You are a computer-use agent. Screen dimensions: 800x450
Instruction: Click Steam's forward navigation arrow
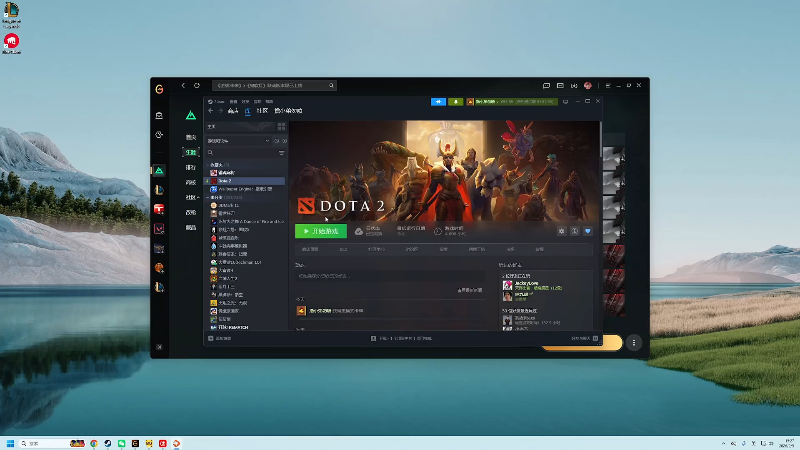coord(220,111)
